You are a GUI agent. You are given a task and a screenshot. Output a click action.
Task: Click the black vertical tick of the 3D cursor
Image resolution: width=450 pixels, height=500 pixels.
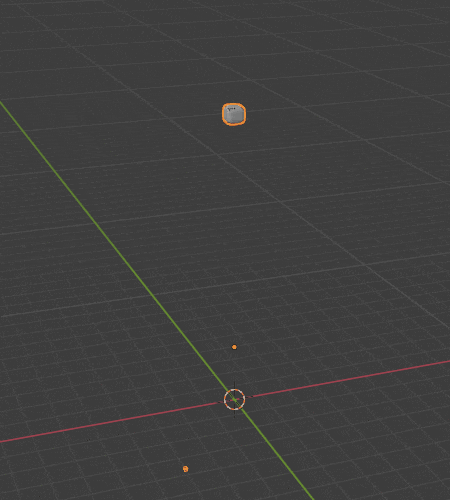234,385
